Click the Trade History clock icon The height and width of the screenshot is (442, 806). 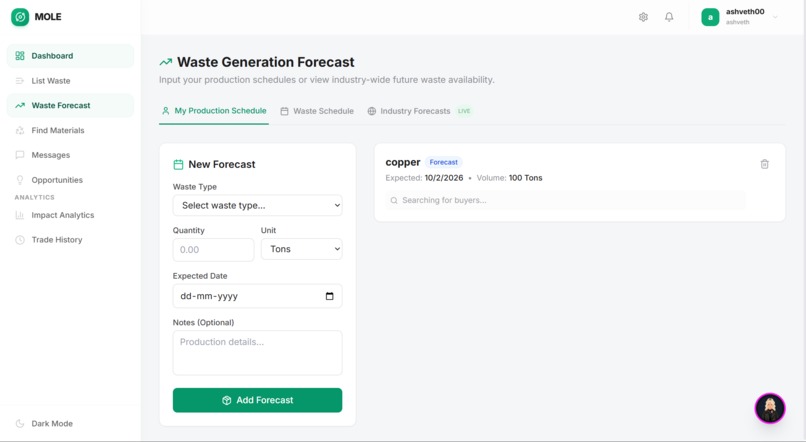pos(20,240)
